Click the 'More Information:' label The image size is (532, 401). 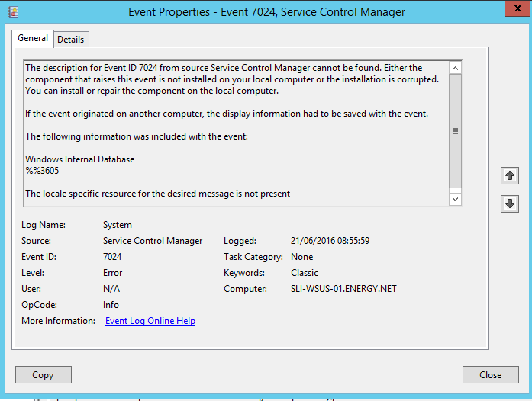58,321
